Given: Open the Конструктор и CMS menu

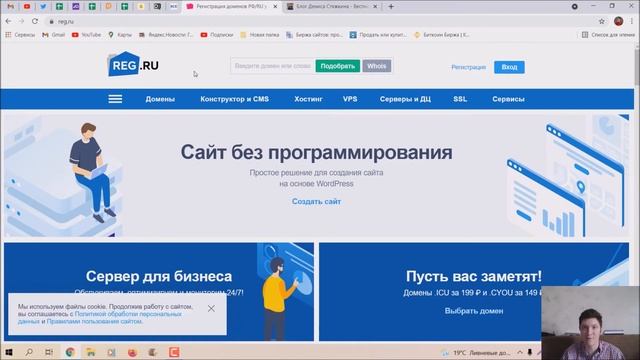Looking at the screenshot, I should [234, 99].
